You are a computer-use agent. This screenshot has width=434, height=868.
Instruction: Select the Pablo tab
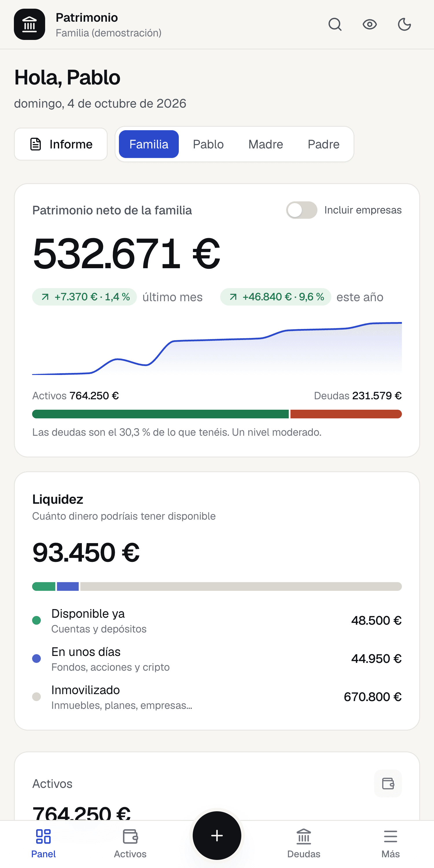(208, 144)
